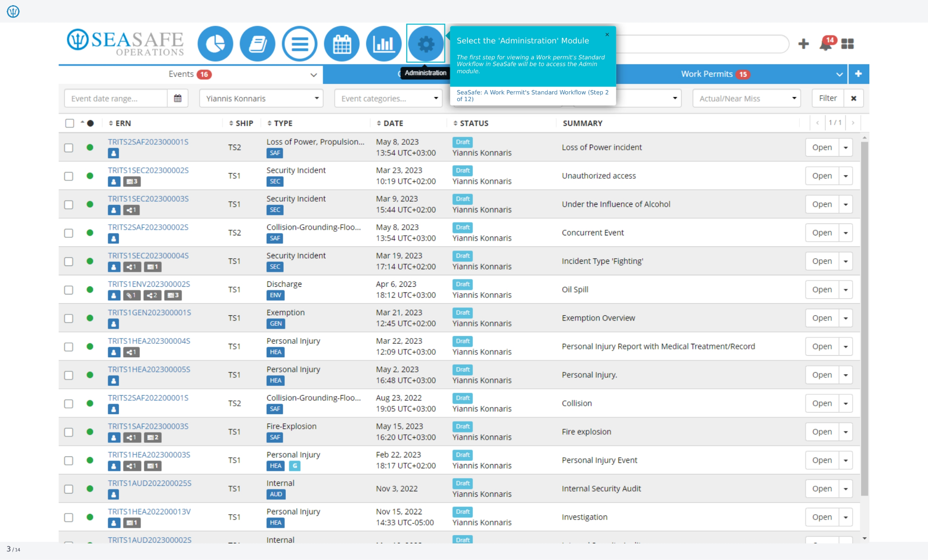Expand the Work Permits tab chevron
928x560 pixels.
click(x=839, y=75)
